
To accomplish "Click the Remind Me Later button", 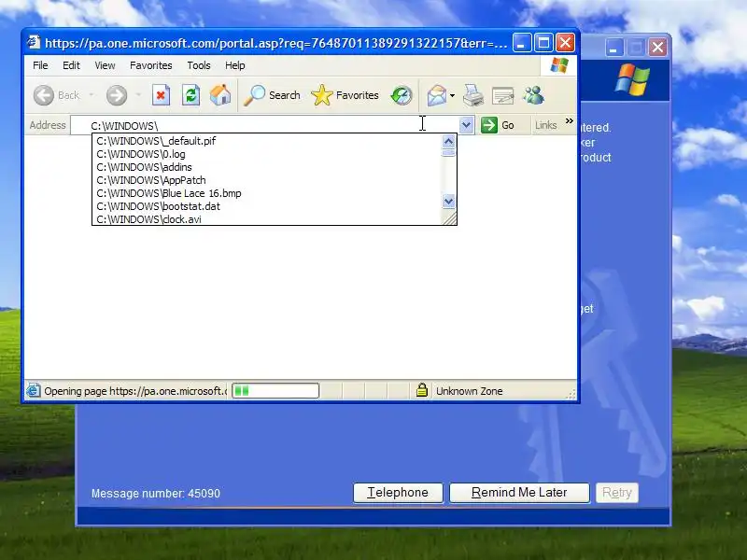I will coord(519,493).
